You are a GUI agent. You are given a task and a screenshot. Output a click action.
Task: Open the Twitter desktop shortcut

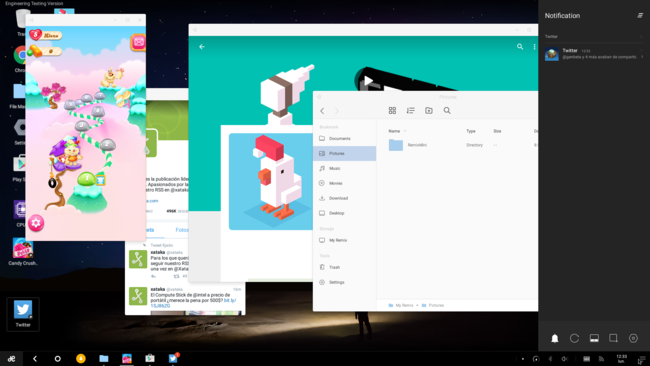[23, 313]
